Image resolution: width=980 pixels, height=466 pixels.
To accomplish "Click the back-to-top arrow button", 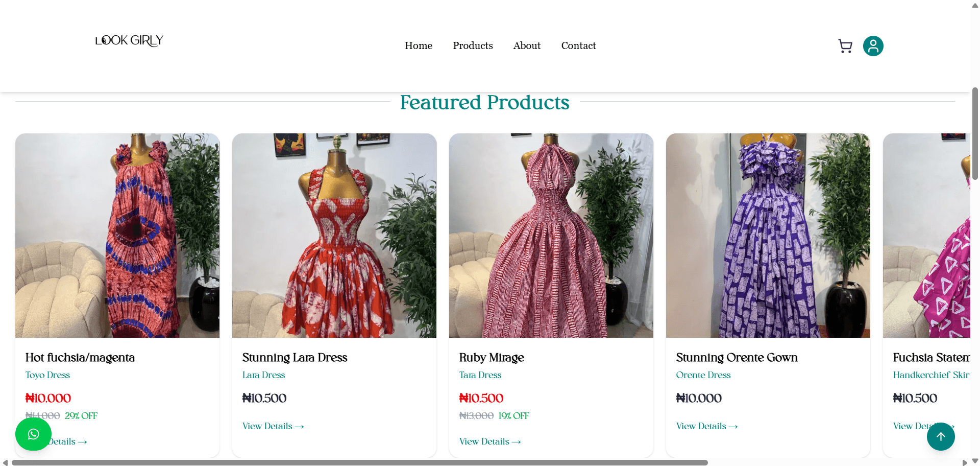I will tap(941, 436).
